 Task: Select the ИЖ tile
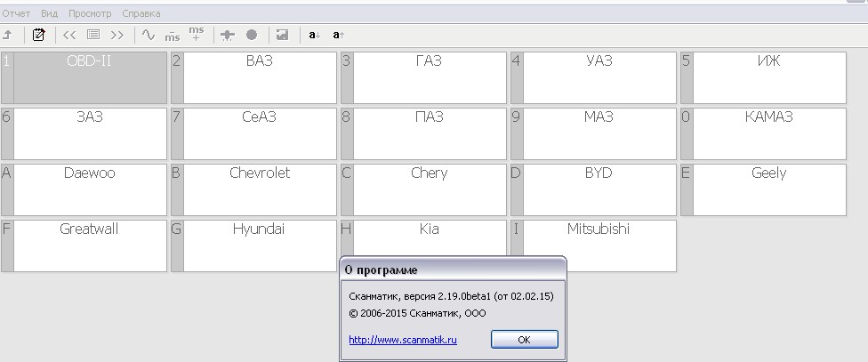tap(764, 77)
